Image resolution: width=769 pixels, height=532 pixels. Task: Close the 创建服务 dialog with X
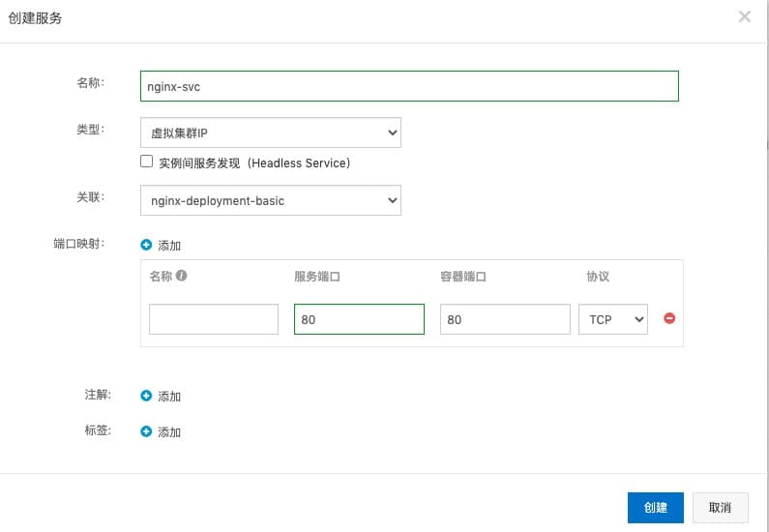[x=744, y=16]
